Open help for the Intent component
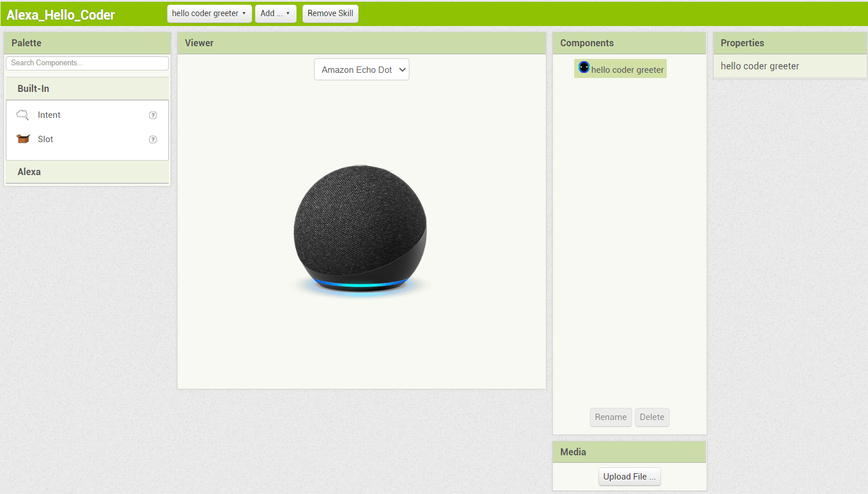Screen dimensions: 868x494 click(153, 115)
